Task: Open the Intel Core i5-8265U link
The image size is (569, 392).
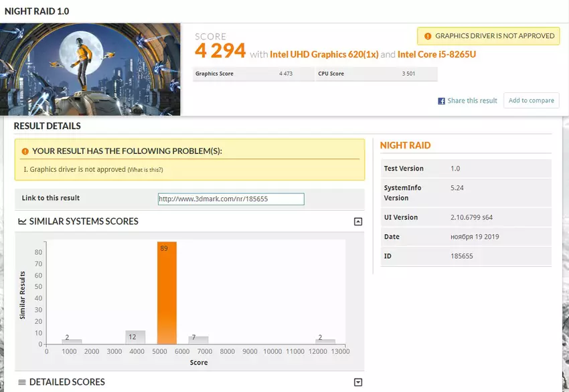Action: point(436,54)
